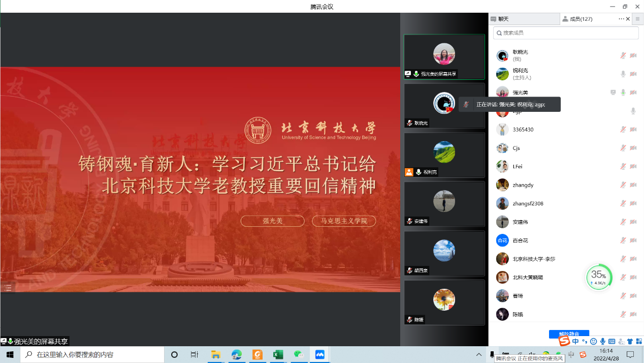Screen dimensions: 644x363
Task: Open the ... more options in members panel
Action: (x=621, y=18)
